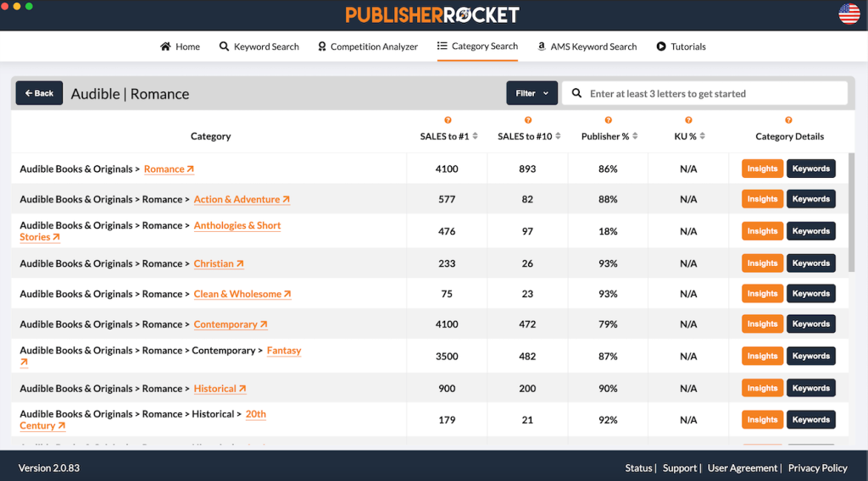Sort by SALES to #1 column arrows
The width and height of the screenshot is (868, 481).
[475, 136]
